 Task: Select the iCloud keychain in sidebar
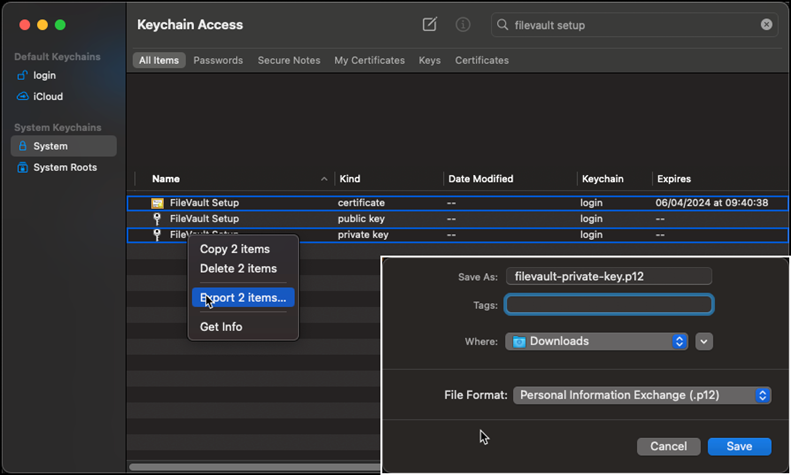(x=47, y=96)
